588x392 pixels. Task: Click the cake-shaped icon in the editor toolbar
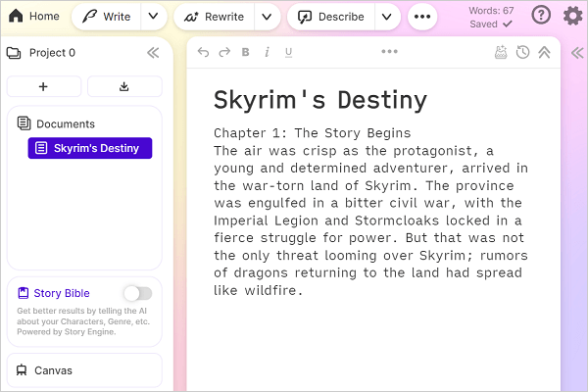[x=501, y=53]
